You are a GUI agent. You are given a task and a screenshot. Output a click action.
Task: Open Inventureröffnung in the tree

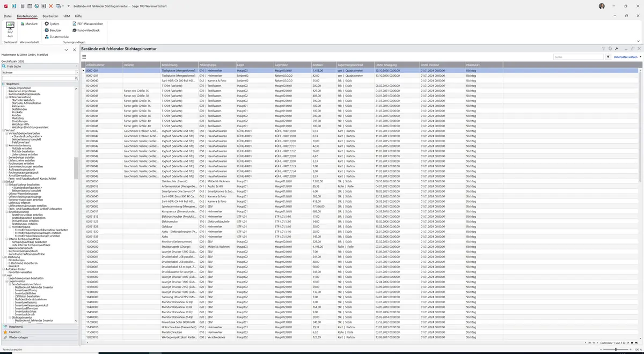(x=26, y=290)
